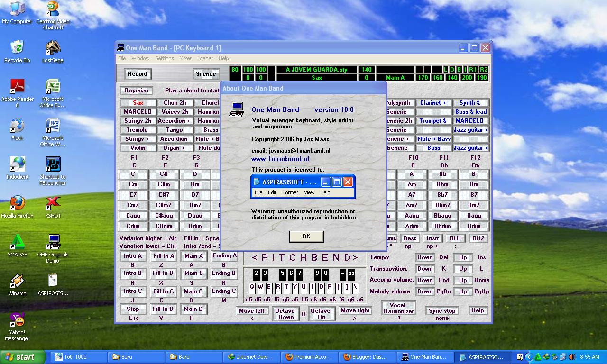Open the Format menu in the Notepad window
607x364 pixels.
point(290,192)
